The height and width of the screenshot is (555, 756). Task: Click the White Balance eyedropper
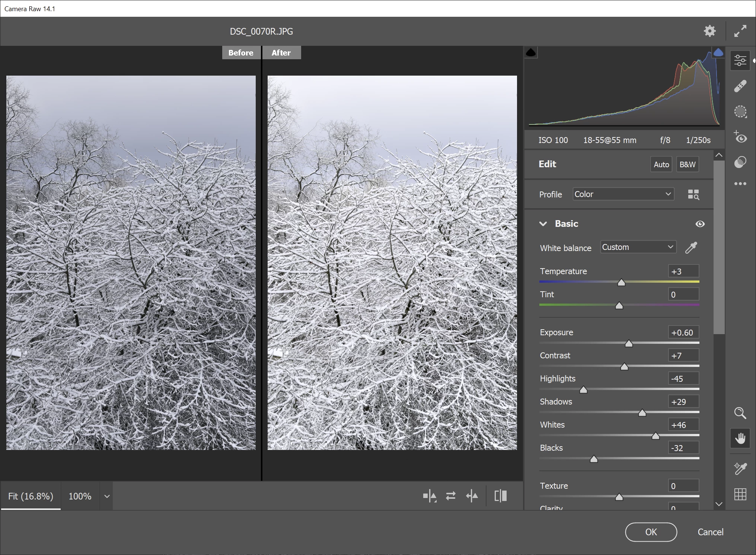point(691,248)
